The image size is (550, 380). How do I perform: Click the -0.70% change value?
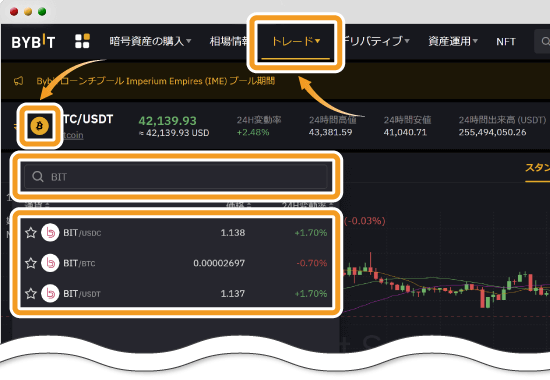(312, 263)
